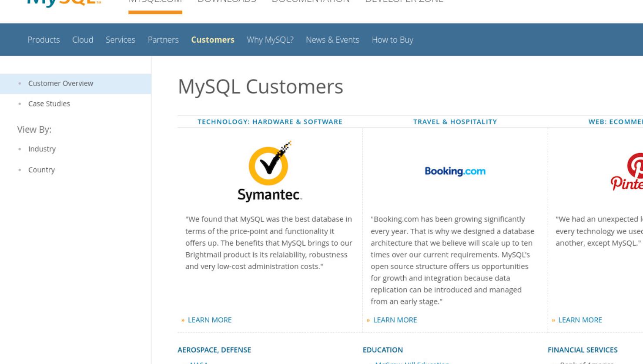This screenshot has height=364, width=643.
Task: Click the Symantec logo
Action: pyautogui.click(x=270, y=171)
